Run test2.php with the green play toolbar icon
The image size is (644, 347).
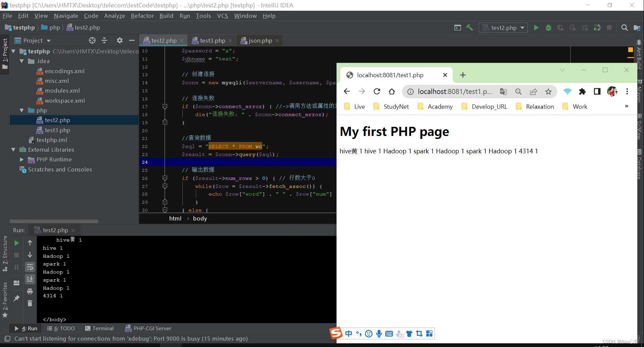[536, 28]
